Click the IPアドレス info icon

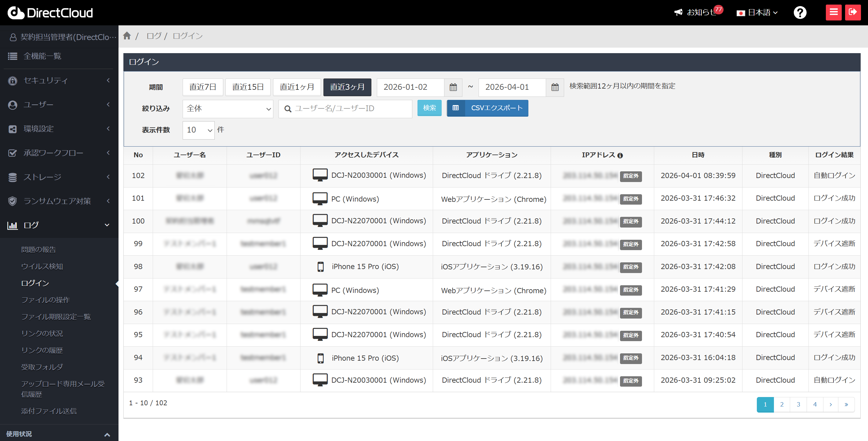(x=620, y=155)
